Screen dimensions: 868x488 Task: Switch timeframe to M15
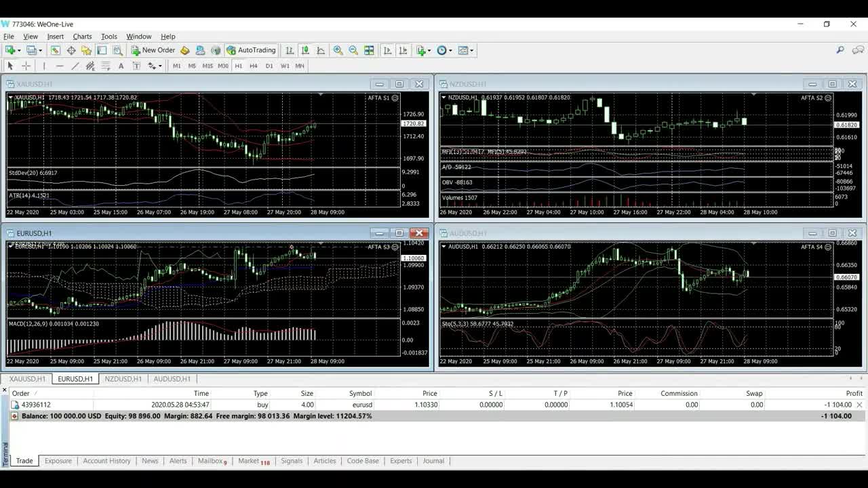point(208,66)
